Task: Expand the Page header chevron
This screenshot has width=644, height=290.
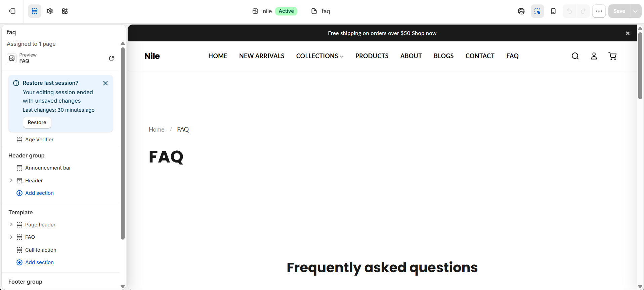Action: 11,225
